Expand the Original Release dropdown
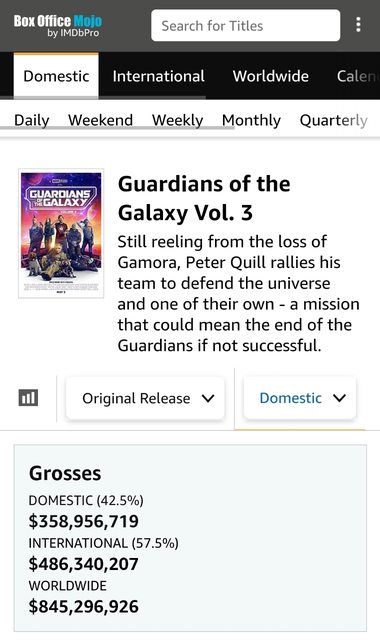The image size is (380, 640). point(145,398)
